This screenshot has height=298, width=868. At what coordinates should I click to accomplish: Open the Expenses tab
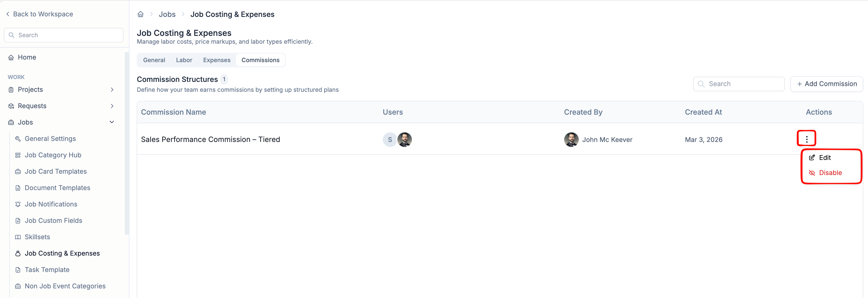pyautogui.click(x=217, y=60)
